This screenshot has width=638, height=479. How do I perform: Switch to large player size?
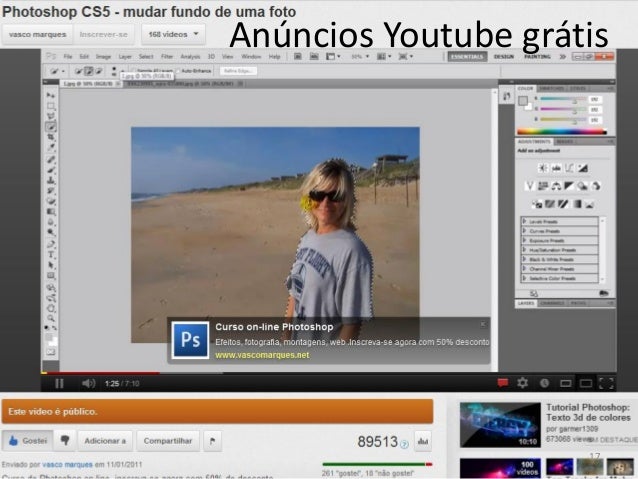pyautogui.click(x=586, y=383)
